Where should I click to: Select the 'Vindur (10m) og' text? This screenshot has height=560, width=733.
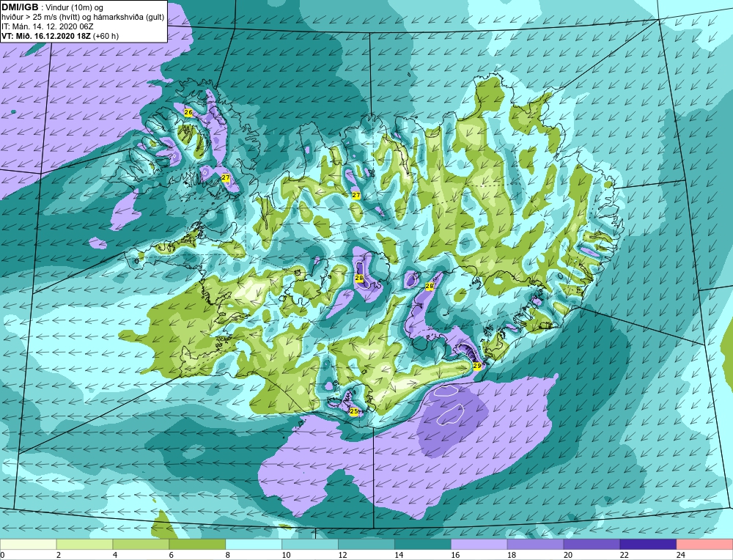coord(75,7)
